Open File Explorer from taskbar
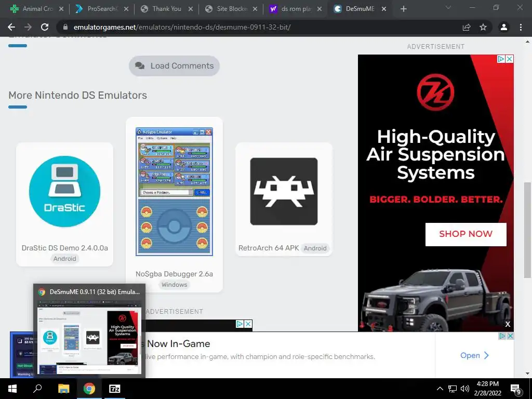Viewport: 532px width, 399px height. 63,389
